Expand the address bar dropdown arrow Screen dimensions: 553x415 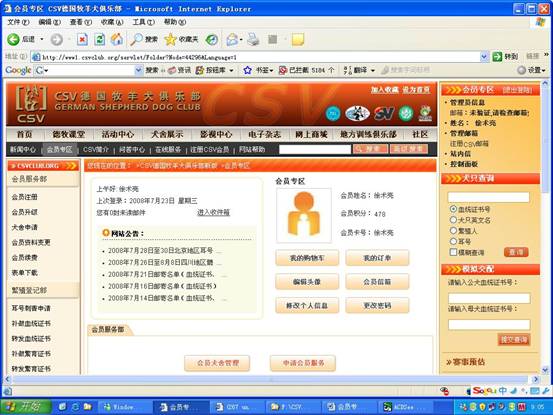(x=484, y=56)
